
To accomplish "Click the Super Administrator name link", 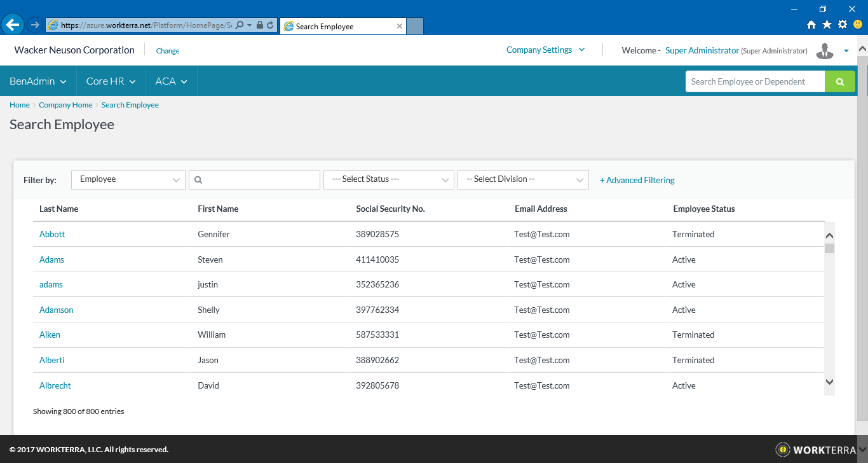I will tap(702, 50).
